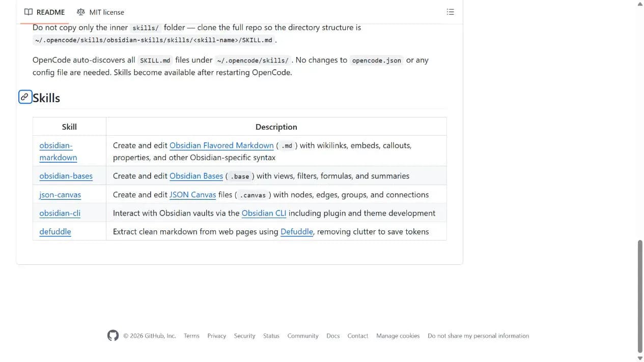
Task: Open the obsidian-cli skill link
Action: 60,213
